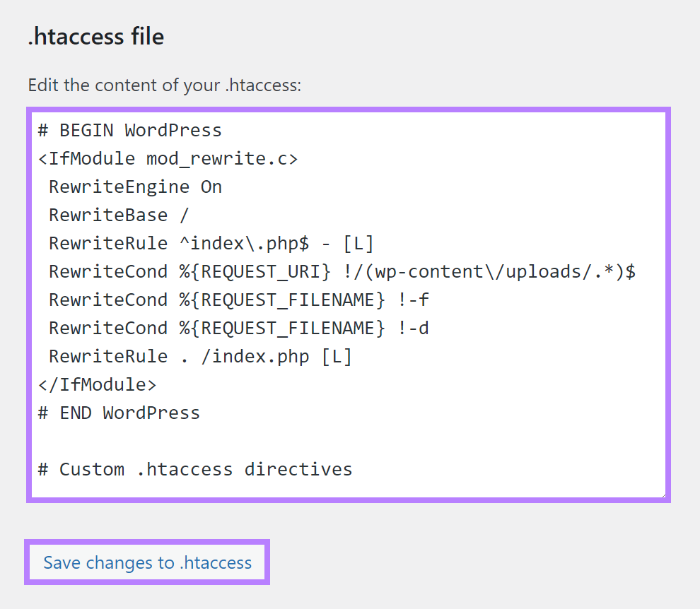Click the '# END WordPress' comment line
Screen dimensions: 700x609
[x=119, y=413]
